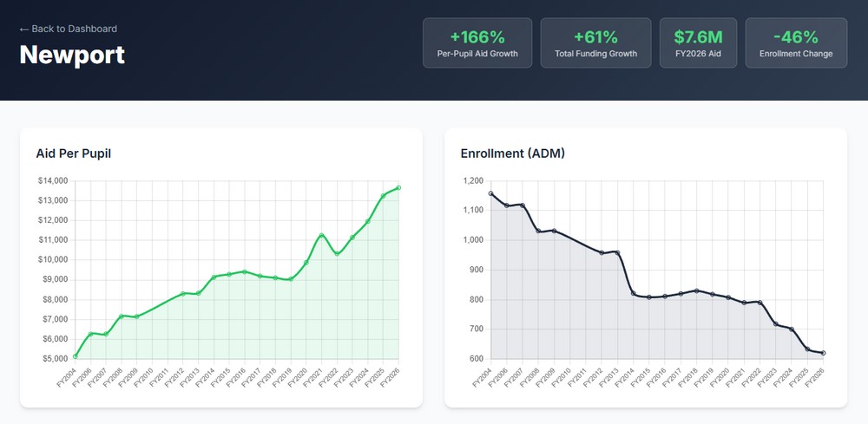Image resolution: width=868 pixels, height=424 pixels.
Task: Click FY2004 data point on Enrollment chart
Action: coord(491,193)
